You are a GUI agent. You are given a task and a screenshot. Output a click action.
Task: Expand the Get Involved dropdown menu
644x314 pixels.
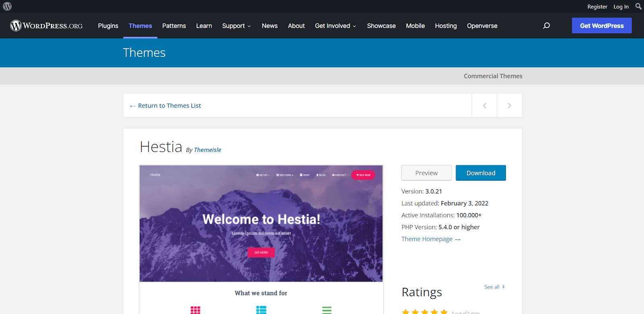pyautogui.click(x=335, y=26)
